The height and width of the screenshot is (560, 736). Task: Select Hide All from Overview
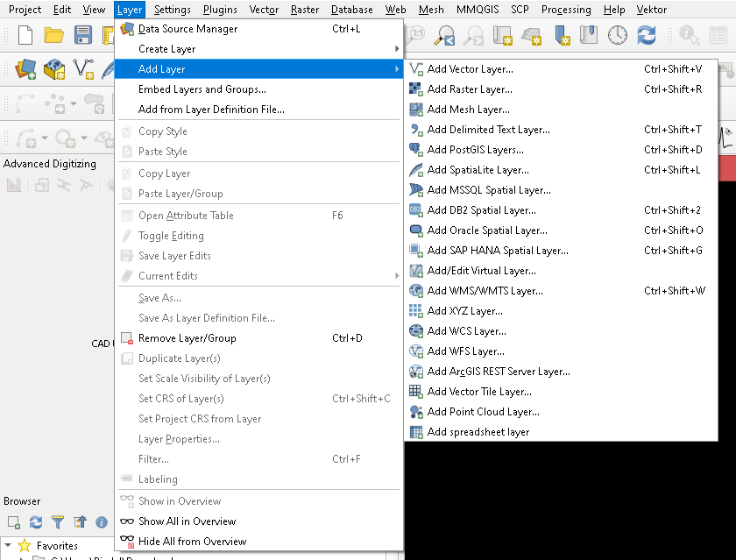(258, 542)
